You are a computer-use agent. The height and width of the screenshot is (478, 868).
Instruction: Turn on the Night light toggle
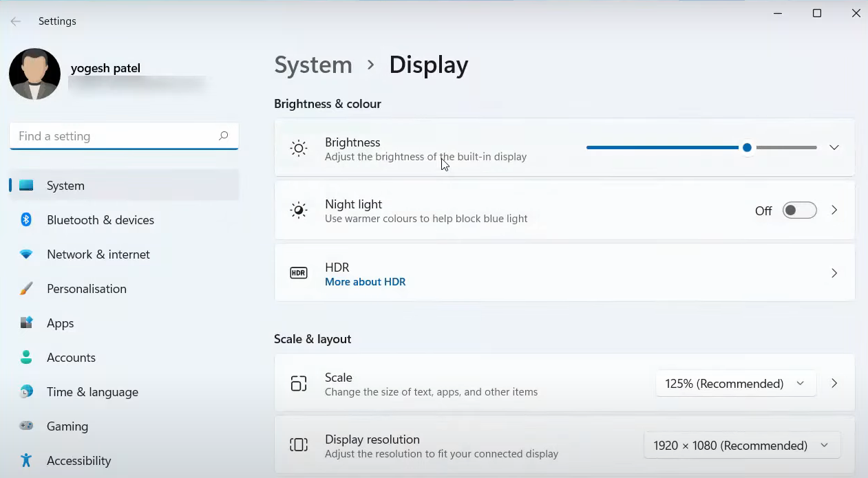coord(799,210)
